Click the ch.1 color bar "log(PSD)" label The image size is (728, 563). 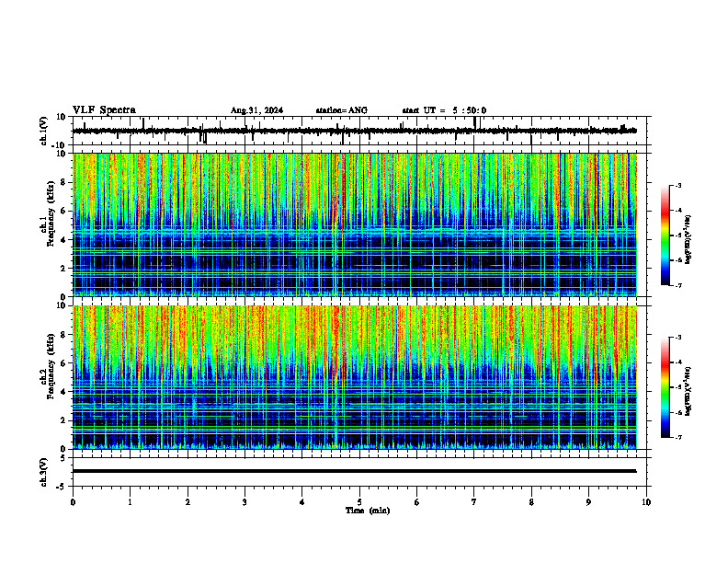coord(688,240)
